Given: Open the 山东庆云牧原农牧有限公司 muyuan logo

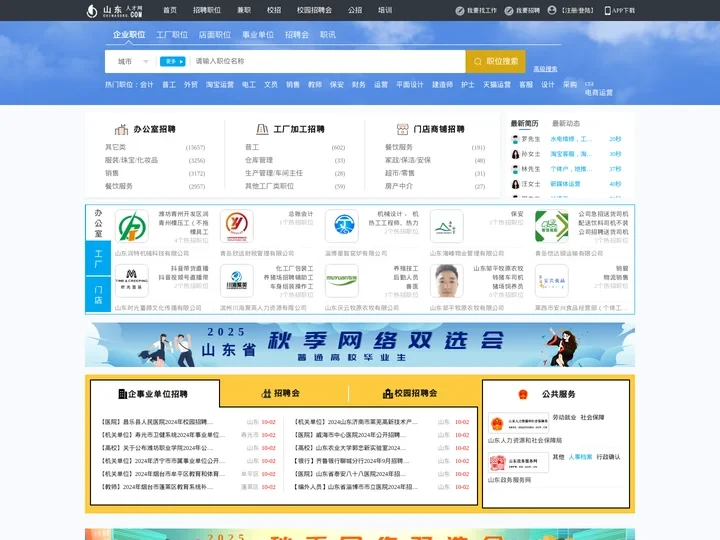Looking at the screenshot, I should 342,281.
